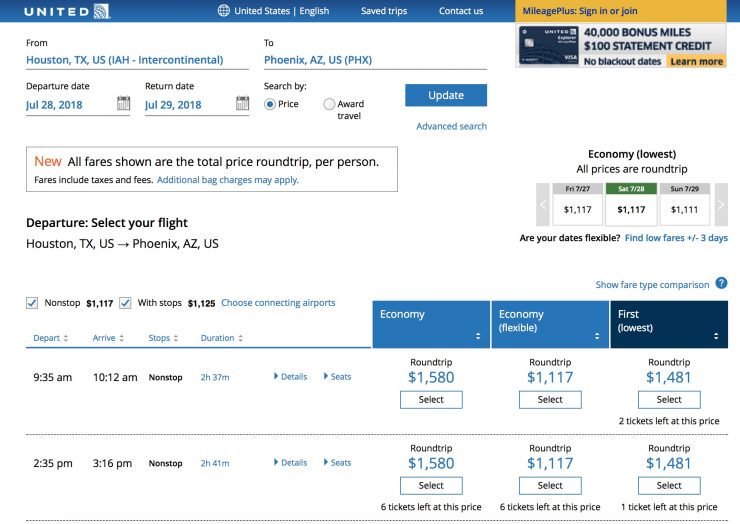This screenshot has height=524, width=740.
Task: Select $1,481 First fare for 9:35 am flight
Action: (669, 399)
